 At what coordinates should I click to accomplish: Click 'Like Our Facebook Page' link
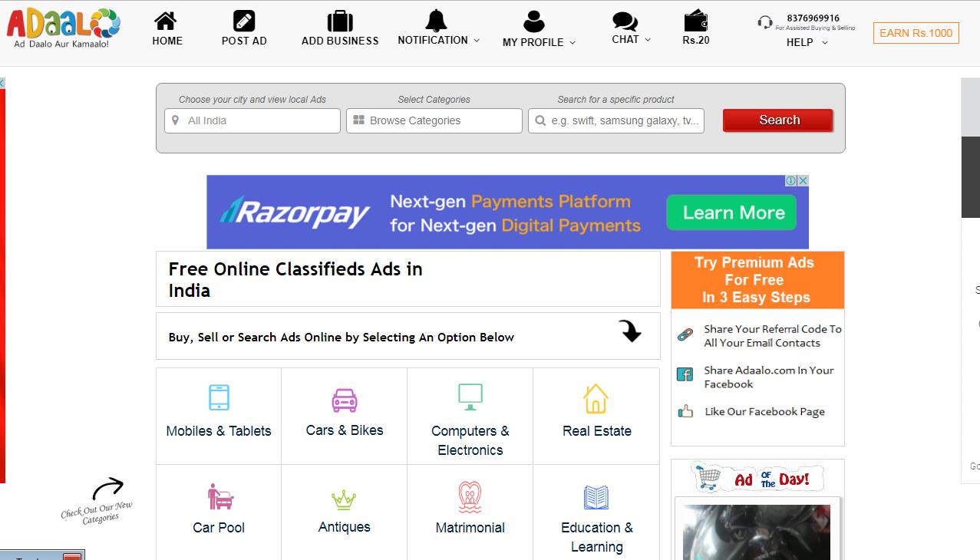(x=765, y=412)
